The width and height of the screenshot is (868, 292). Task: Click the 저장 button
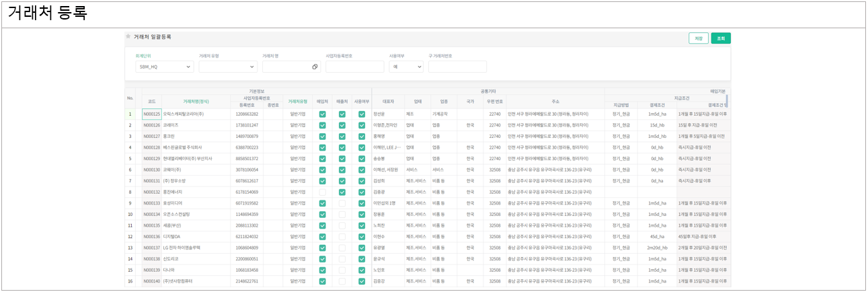pos(698,38)
